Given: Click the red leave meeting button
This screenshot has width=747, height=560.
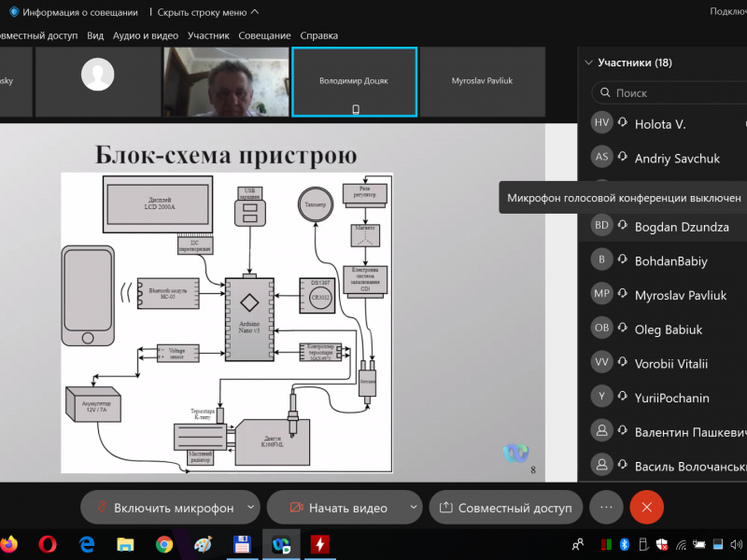Looking at the screenshot, I should [646, 508].
